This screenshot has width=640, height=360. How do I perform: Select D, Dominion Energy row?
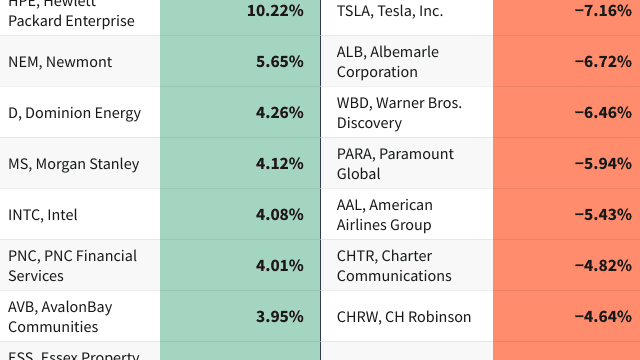[x=74, y=113]
